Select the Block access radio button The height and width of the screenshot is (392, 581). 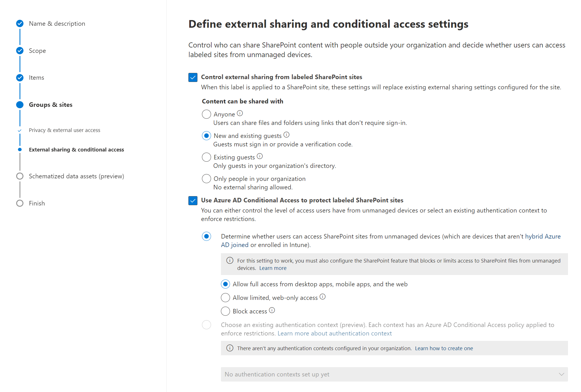click(225, 311)
